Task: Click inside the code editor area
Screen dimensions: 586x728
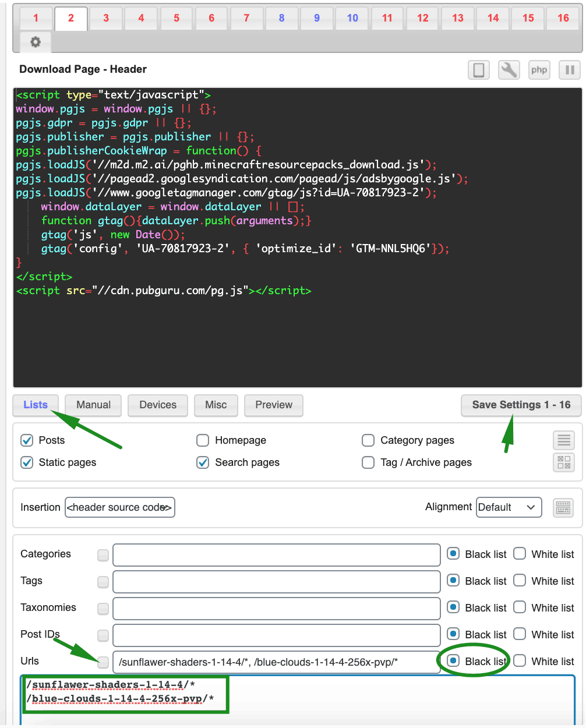Action: coord(298,238)
